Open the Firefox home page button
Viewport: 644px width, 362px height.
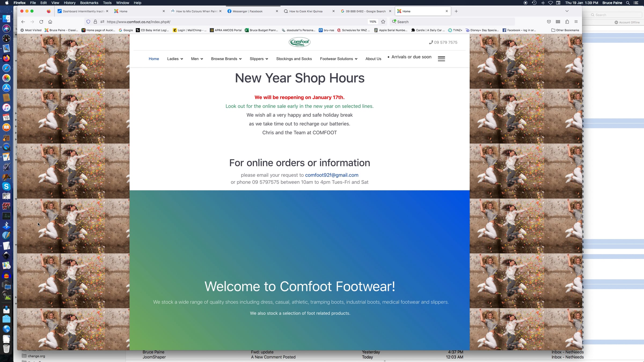pos(50,22)
